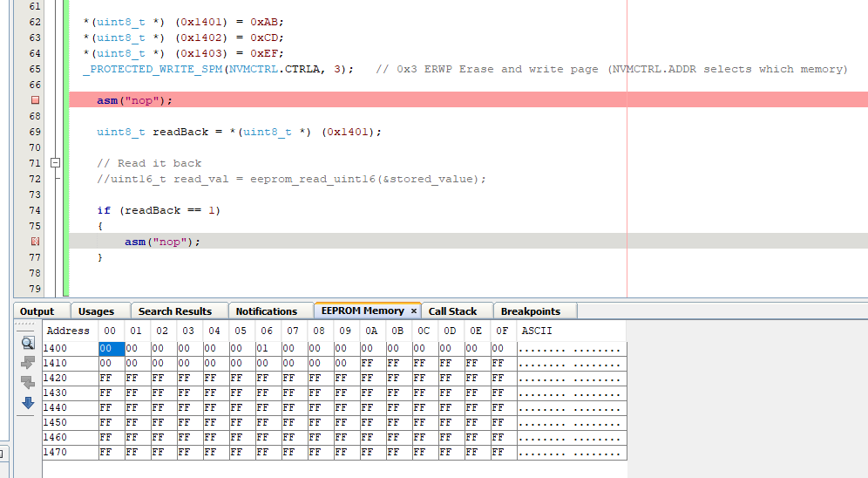Click the first grey arrow icon below magnifier

click(x=28, y=362)
